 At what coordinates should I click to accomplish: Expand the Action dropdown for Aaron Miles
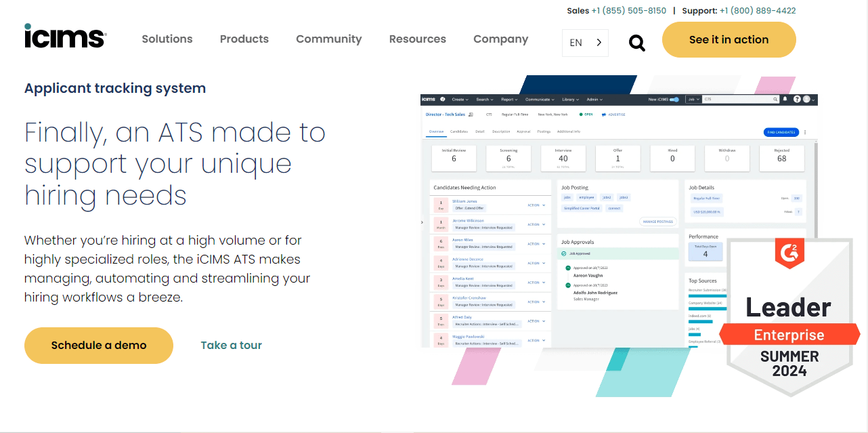click(536, 244)
